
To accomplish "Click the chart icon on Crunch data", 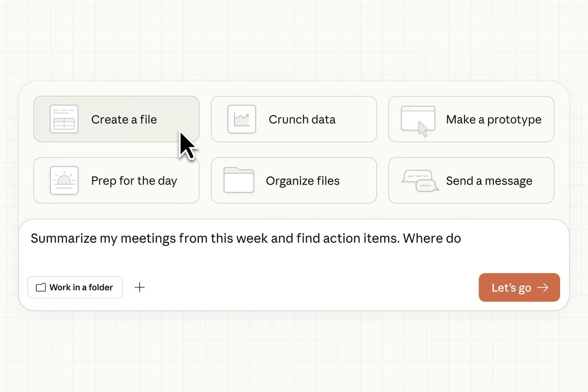I will click(242, 119).
